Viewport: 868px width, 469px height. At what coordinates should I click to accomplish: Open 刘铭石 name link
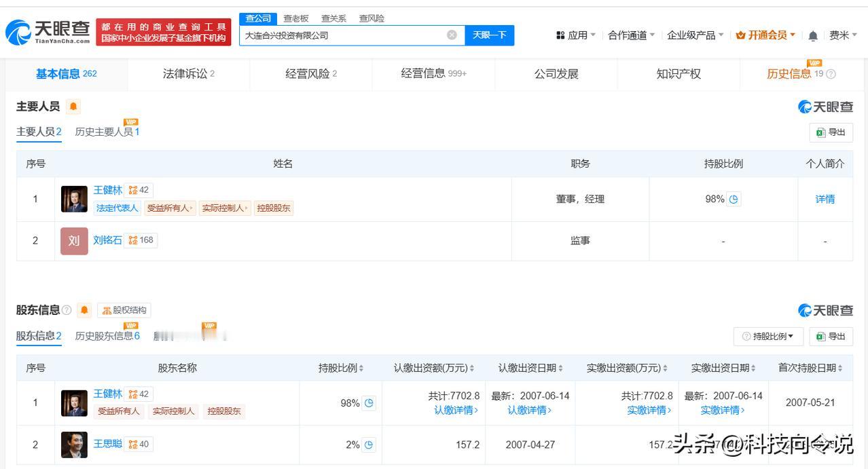point(108,240)
